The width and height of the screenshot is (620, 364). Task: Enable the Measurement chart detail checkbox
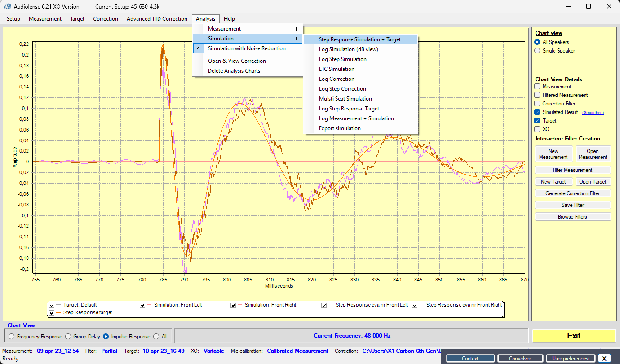537,87
